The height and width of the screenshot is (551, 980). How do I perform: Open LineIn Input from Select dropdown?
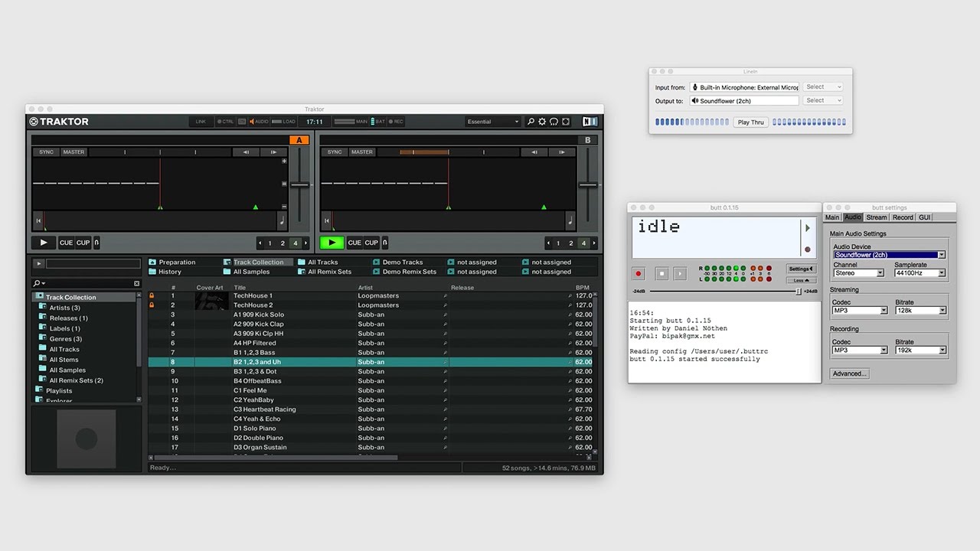click(x=823, y=87)
